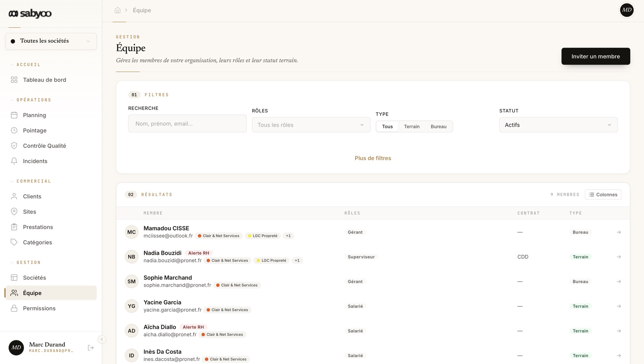
Task: Click the MC avatar of Mamadou CISSE
Action: 131,232
